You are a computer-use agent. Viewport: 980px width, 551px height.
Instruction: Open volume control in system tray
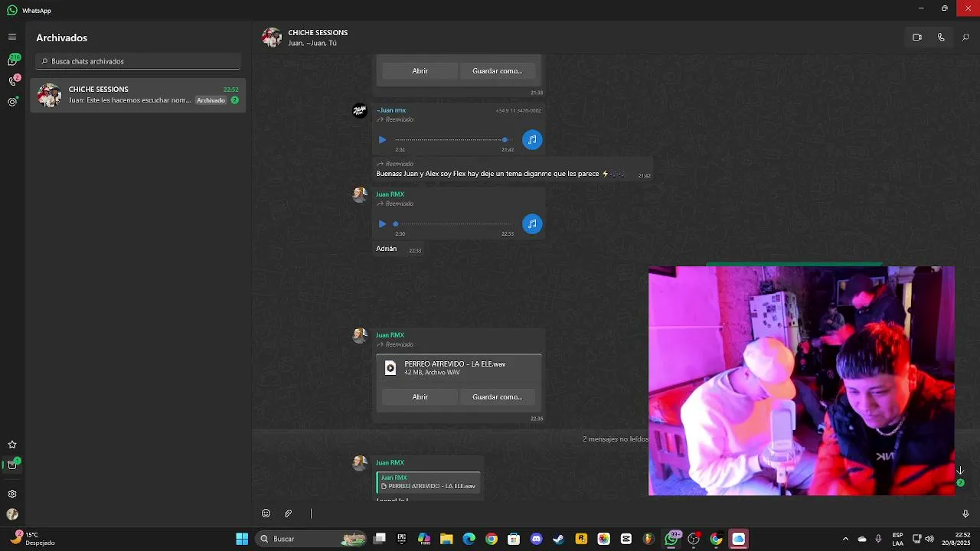click(x=929, y=539)
